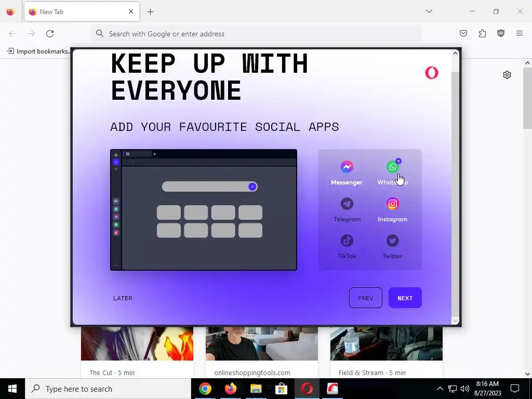Open the Save to Pocket icon
The height and width of the screenshot is (399, 532).
coord(463,33)
